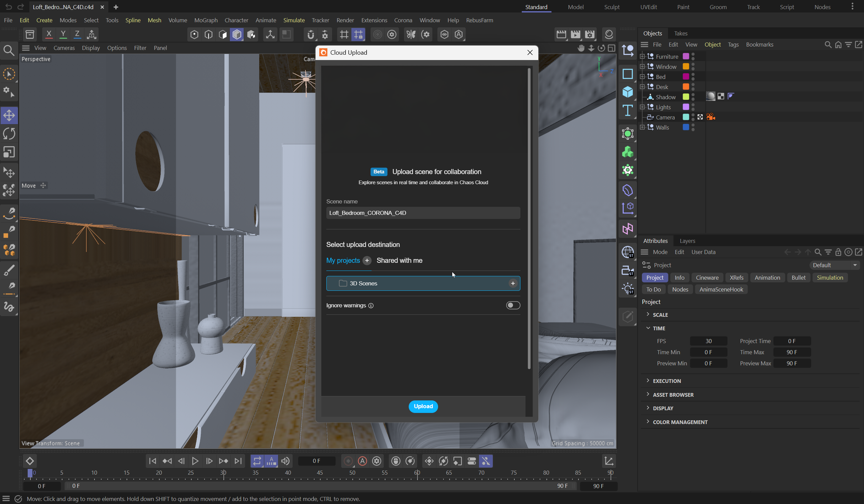This screenshot has width=864, height=504.
Task: Toggle sound playback speaker icon
Action: pyautogui.click(x=285, y=461)
